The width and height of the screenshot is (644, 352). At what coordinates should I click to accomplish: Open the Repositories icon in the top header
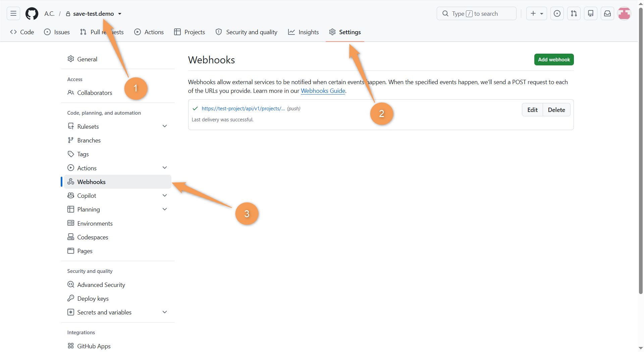click(x=590, y=13)
